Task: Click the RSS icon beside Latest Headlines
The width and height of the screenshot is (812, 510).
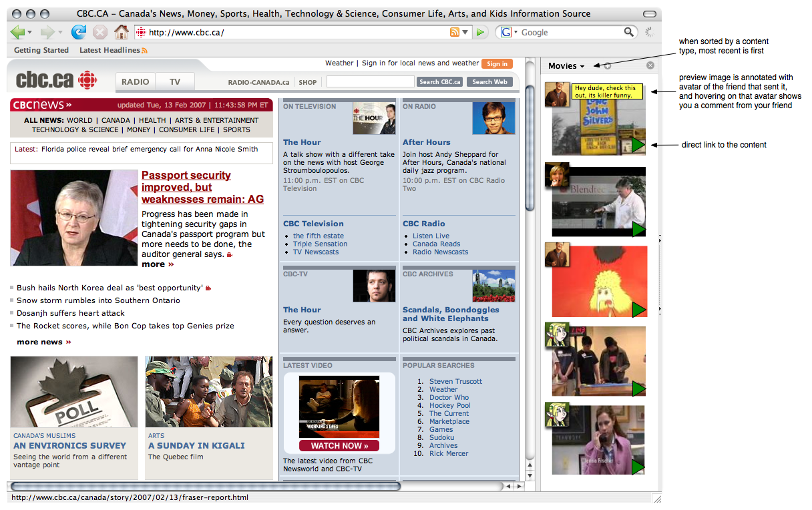Action: point(144,51)
